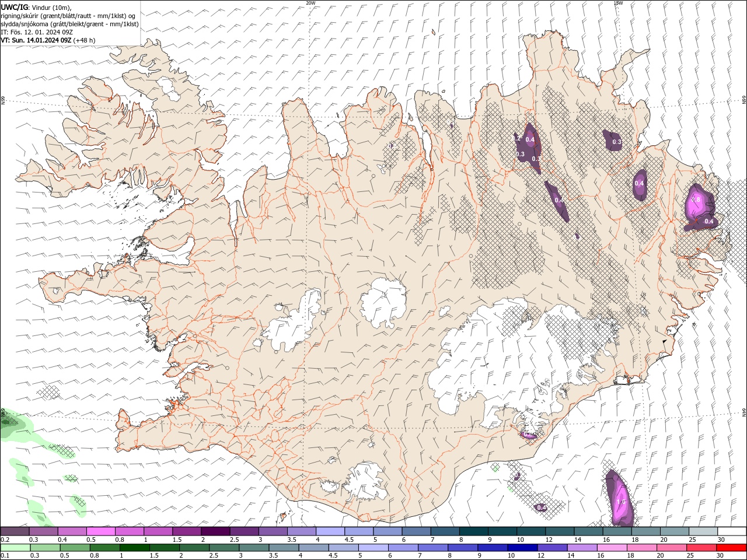Image resolution: width=747 pixels, height=560 pixels.
Task: Click the bright red swatch ending the lower legend
Action: tap(731, 548)
